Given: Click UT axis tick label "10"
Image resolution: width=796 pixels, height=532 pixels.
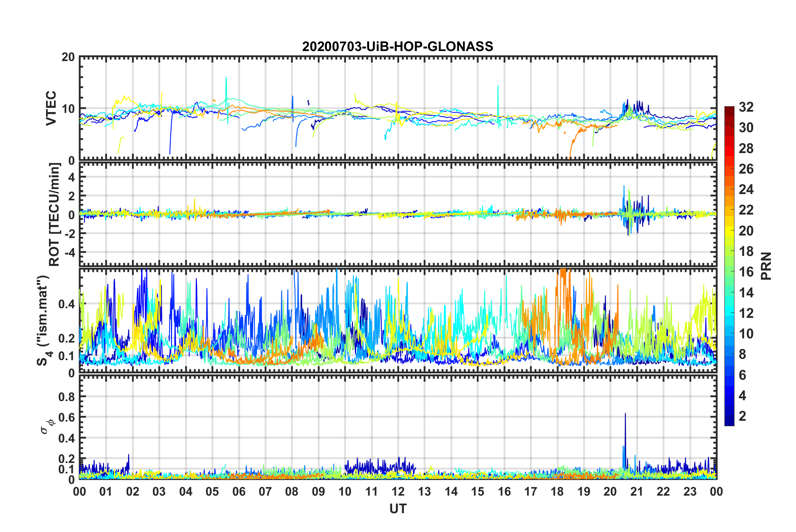Looking at the screenshot, I should click(345, 491).
